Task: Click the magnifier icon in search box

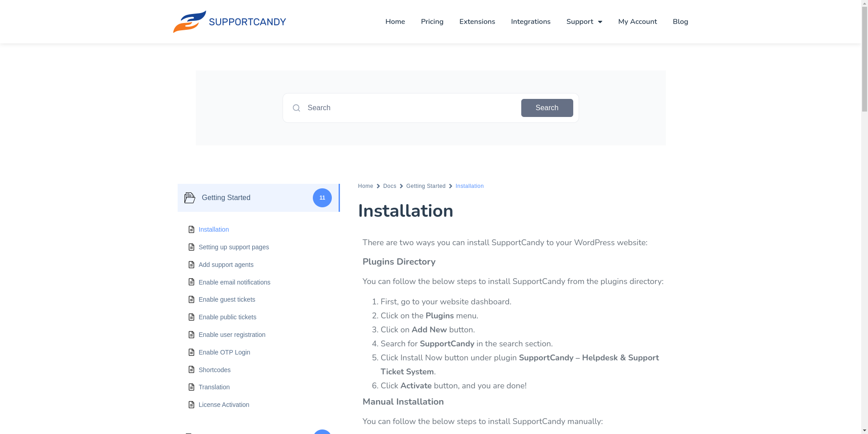Action: click(x=296, y=108)
